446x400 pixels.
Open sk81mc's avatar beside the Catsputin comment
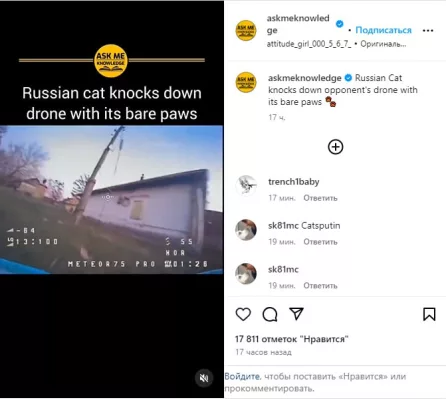pos(246,230)
